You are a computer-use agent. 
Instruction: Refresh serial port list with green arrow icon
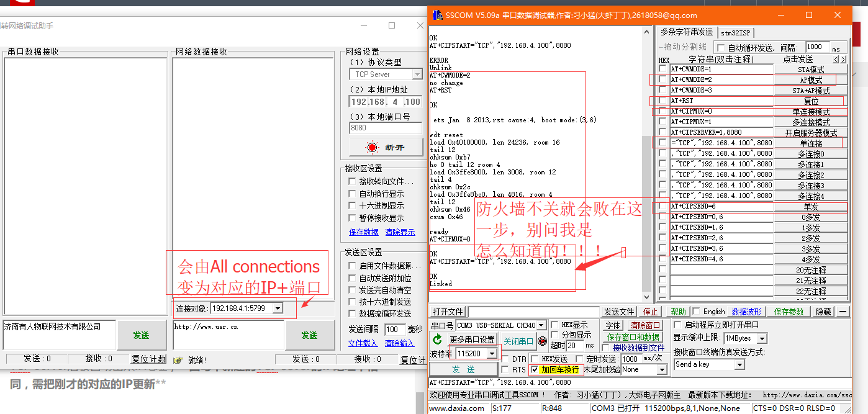click(x=437, y=340)
